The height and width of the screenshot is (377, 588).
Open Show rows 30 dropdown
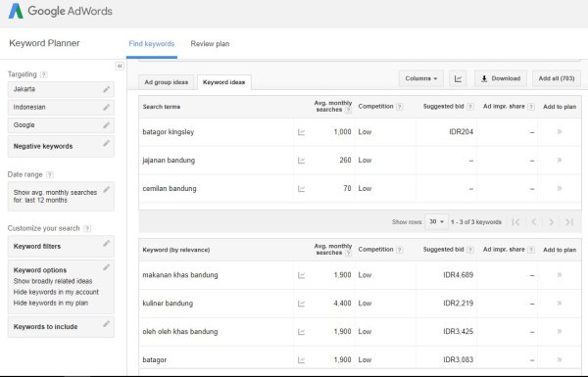pyautogui.click(x=436, y=222)
